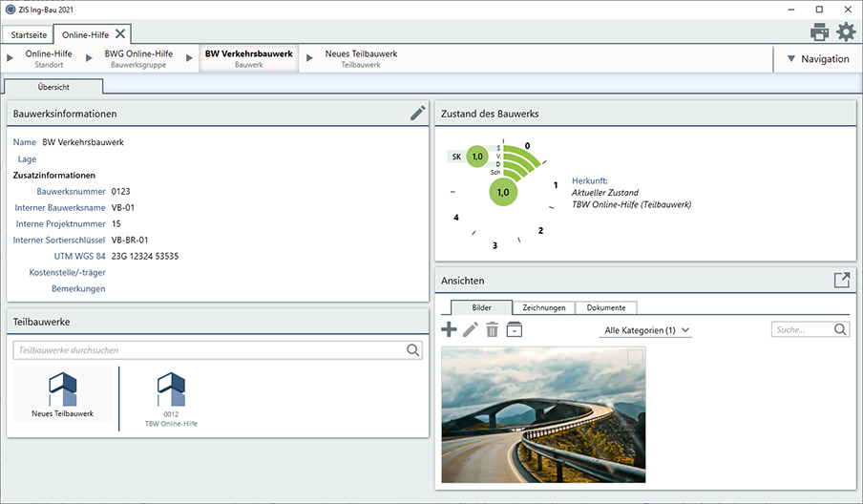This screenshot has width=863, height=504.
Task: Click the archive box icon in Ansichten
Action: click(515, 329)
